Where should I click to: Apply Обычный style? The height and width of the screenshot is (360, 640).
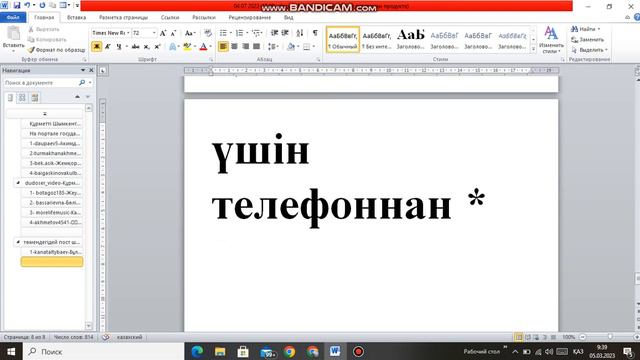click(343, 40)
